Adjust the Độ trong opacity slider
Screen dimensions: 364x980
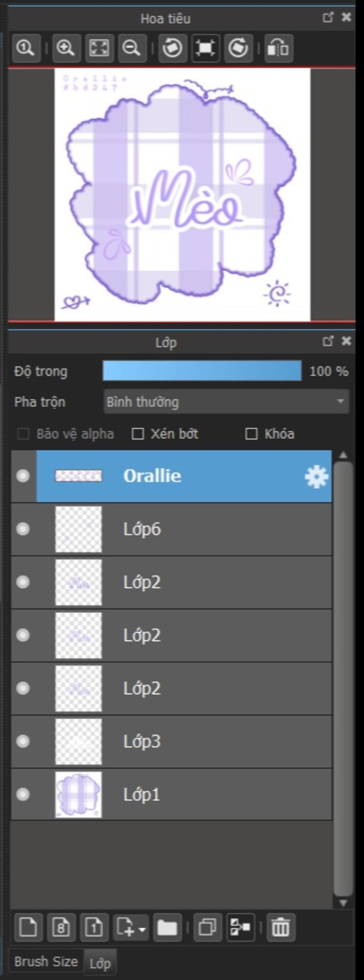pyautogui.click(x=202, y=371)
